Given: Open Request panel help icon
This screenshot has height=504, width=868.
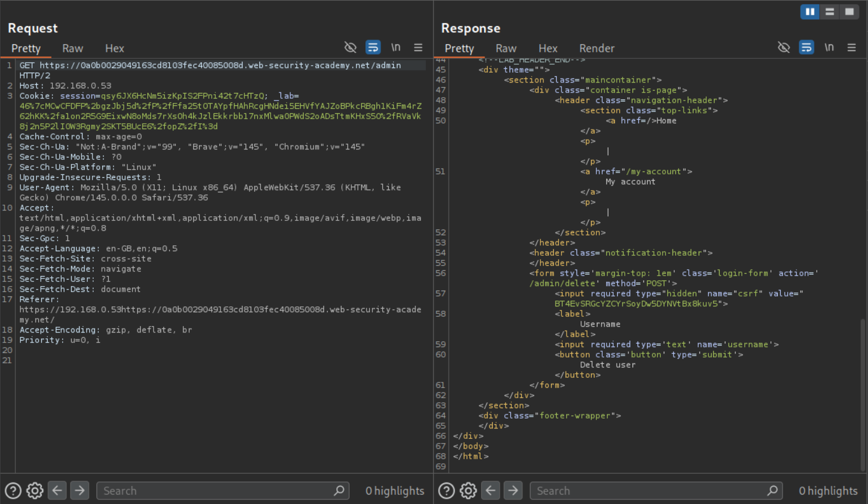Looking at the screenshot, I should tap(13, 491).
